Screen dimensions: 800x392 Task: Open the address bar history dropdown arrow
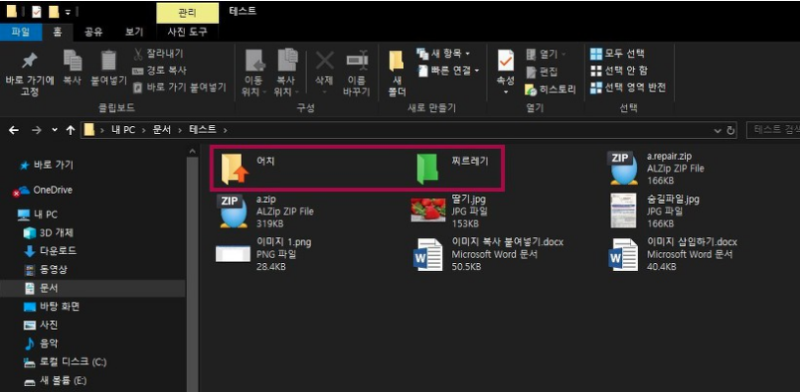click(718, 131)
